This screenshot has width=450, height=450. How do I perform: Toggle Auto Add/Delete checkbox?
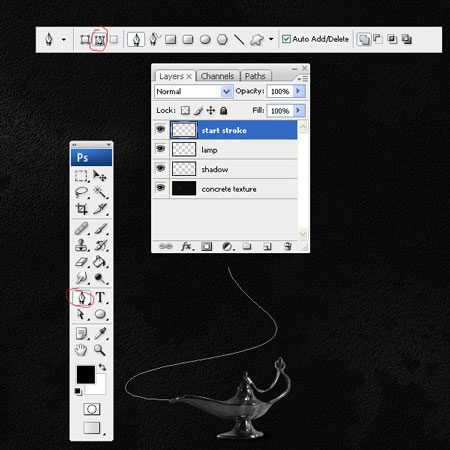pyautogui.click(x=286, y=39)
